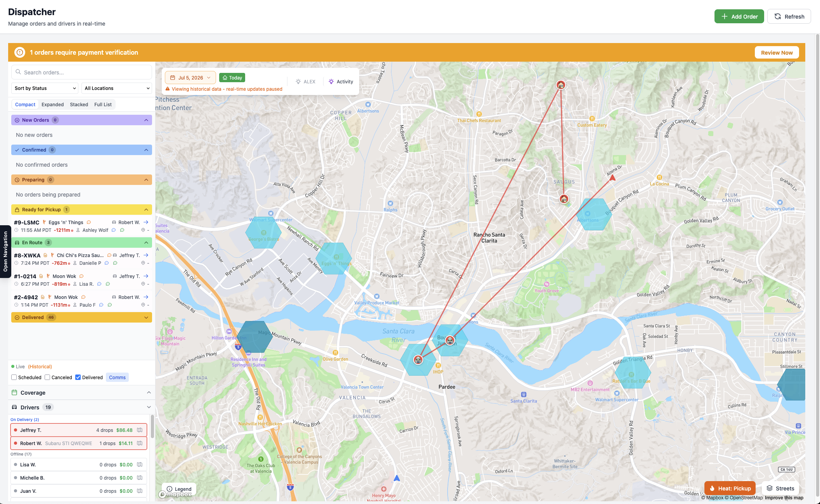
Task: Open the Streets map style button
Action: click(x=780, y=488)
